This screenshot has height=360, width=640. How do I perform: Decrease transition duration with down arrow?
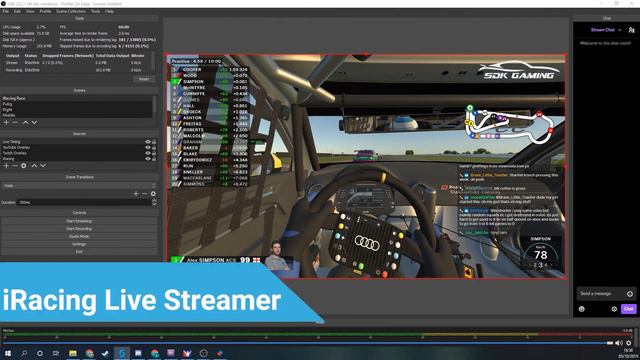(x=154, y=204)
